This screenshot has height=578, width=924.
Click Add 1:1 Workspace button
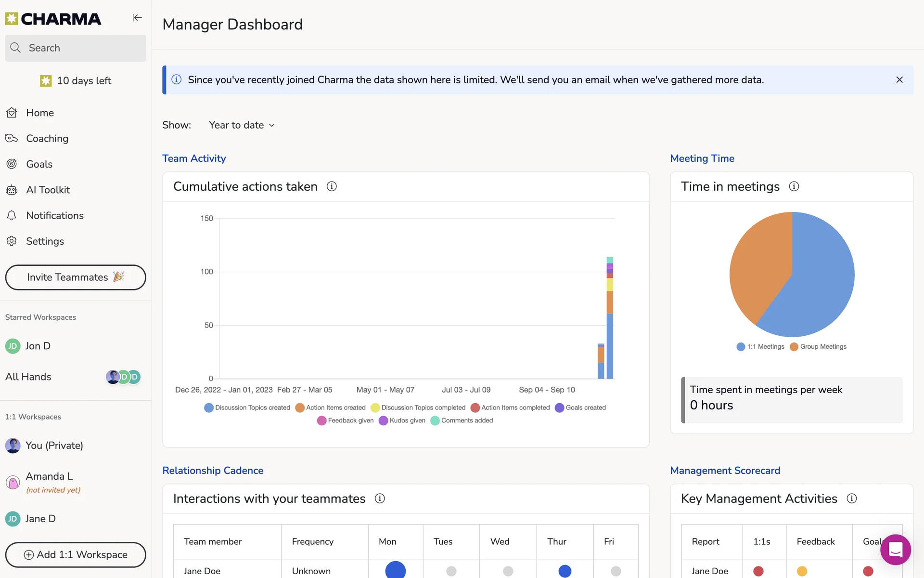coord(76,555)
